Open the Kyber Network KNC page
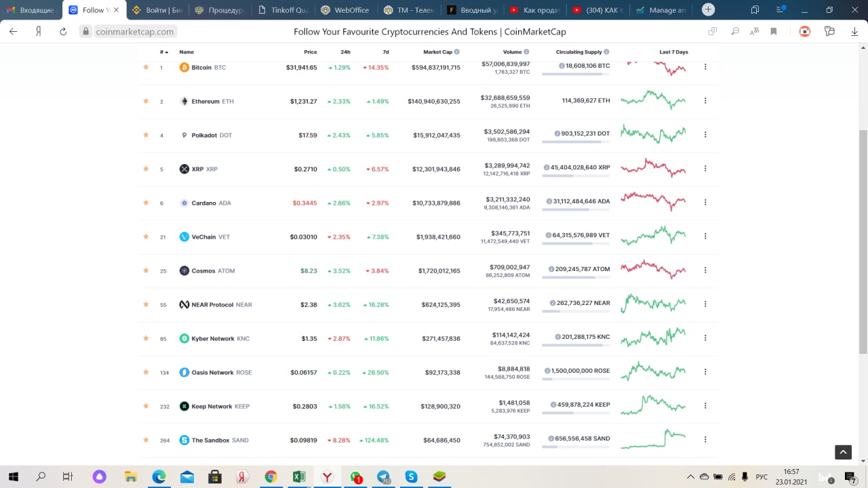 pos(220,338)
